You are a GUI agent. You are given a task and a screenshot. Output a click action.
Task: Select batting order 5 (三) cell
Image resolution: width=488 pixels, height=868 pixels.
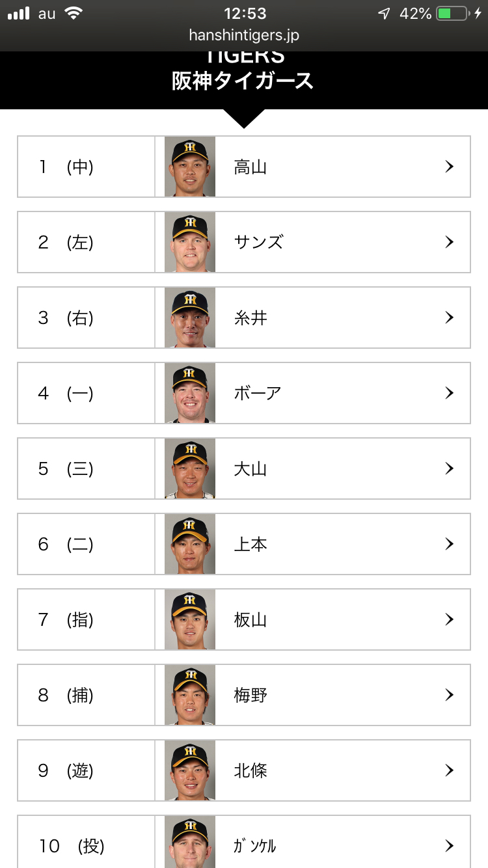pos(86,468)
